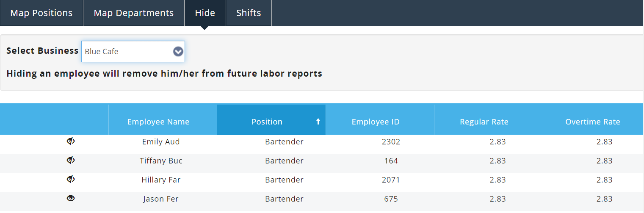Select the Emily Aud name cell

161,142
